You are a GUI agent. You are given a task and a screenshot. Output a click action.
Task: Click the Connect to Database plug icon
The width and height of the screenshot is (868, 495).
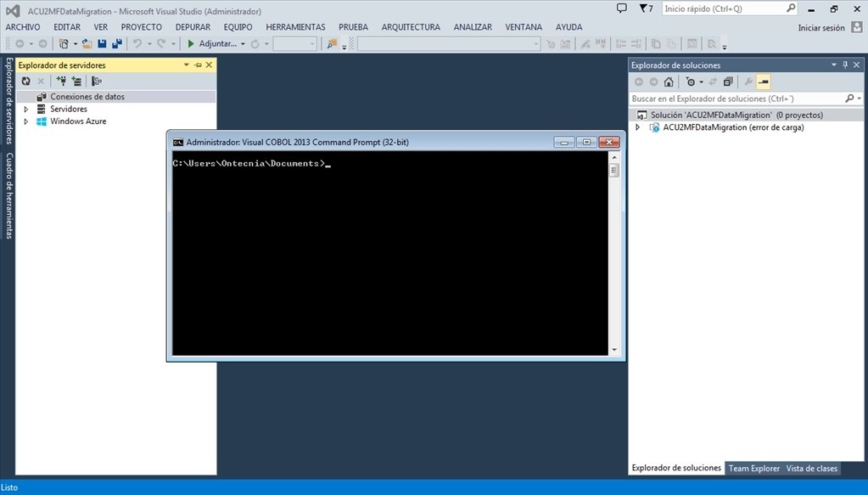point(61,82)
